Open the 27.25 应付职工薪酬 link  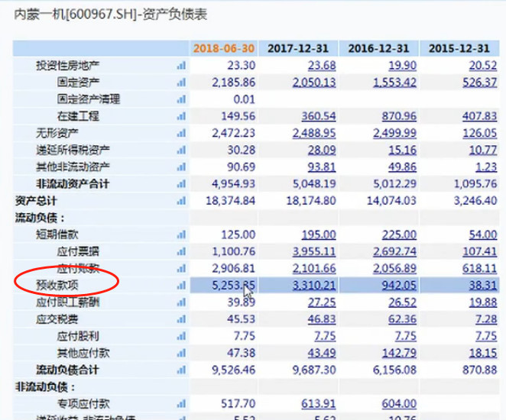(322, 302)
